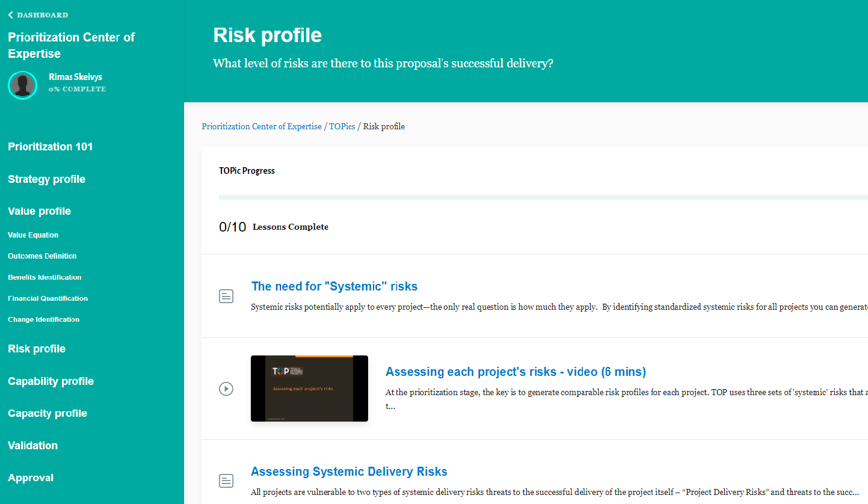Image resolution: width=868 pixels, height=504 pixels.
Task: Open Prioritization 101 in the sidebar
Action: pos(51,147)
